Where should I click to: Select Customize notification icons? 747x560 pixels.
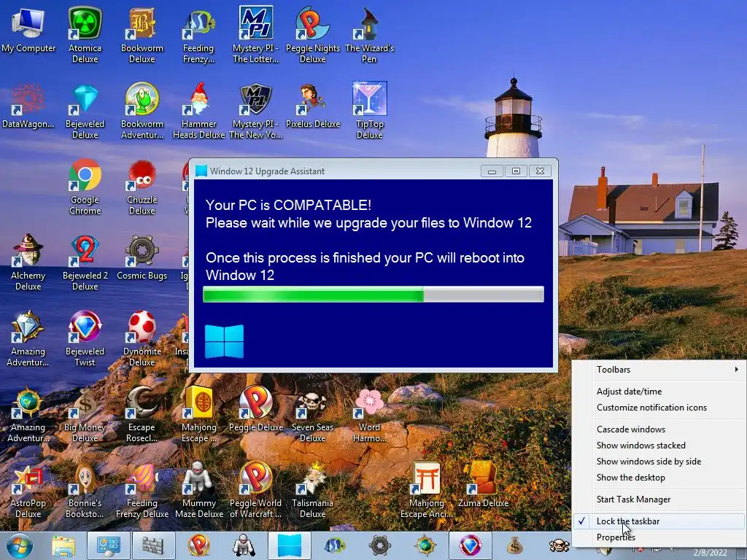[x=659, y=408]
